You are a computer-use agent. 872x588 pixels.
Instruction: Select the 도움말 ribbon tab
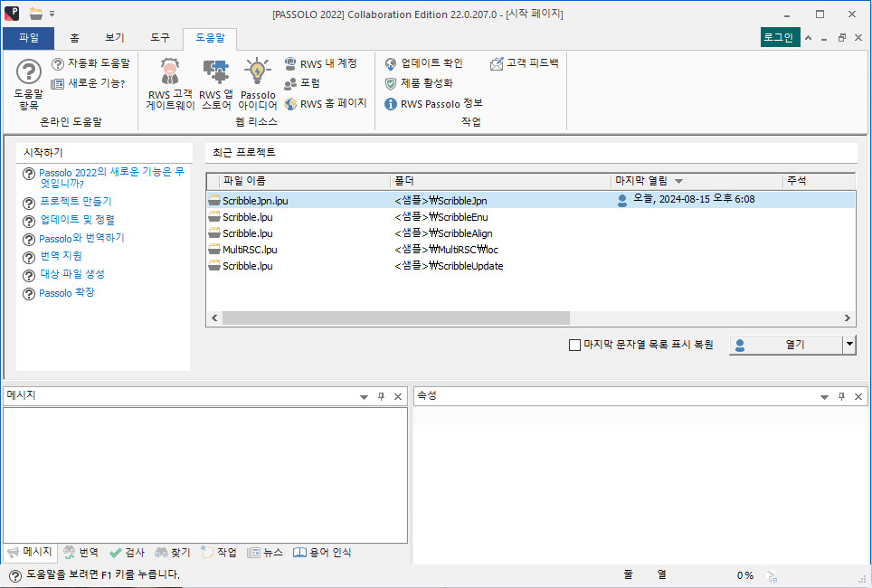pyautogui.click(x=210, y=38)
